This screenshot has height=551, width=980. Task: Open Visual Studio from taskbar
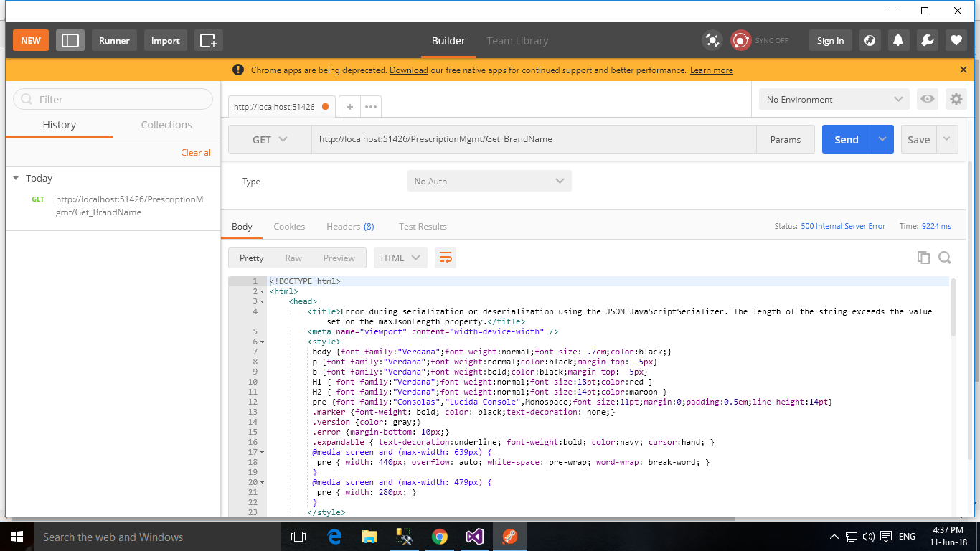(x=475, y=537)
